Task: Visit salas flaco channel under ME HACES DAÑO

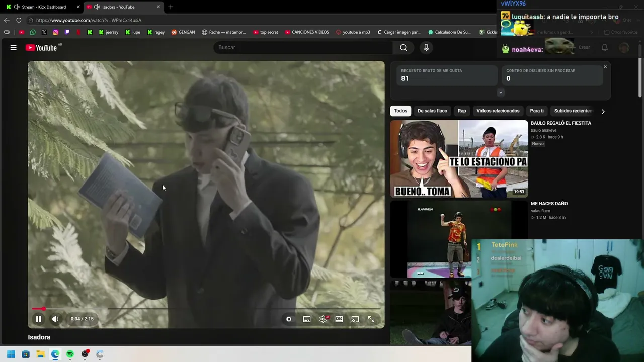Action: tap(540, 211)
